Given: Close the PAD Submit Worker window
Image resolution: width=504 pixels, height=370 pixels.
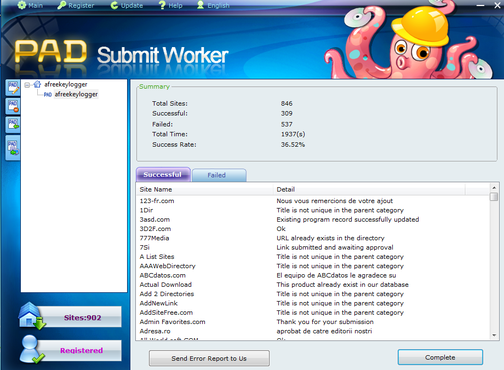Looking at the screenshot, I should point(497,5).
